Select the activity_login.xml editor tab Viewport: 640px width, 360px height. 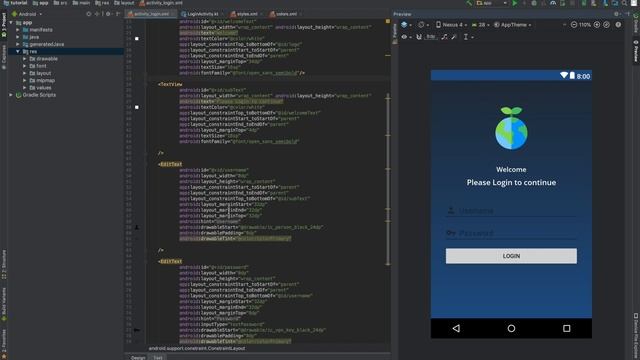pos(151,14)
